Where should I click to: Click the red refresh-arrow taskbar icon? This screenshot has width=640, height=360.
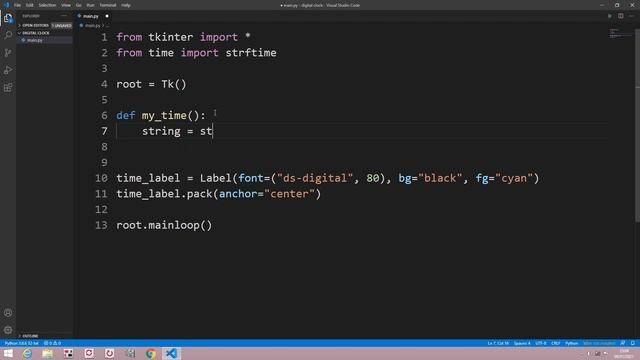[x=89, y=353]
